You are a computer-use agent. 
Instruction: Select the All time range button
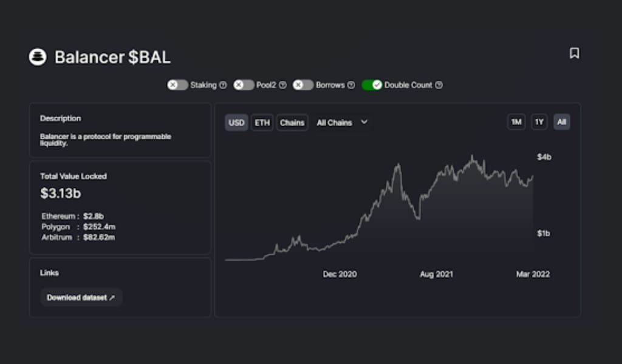click(561, 123)
